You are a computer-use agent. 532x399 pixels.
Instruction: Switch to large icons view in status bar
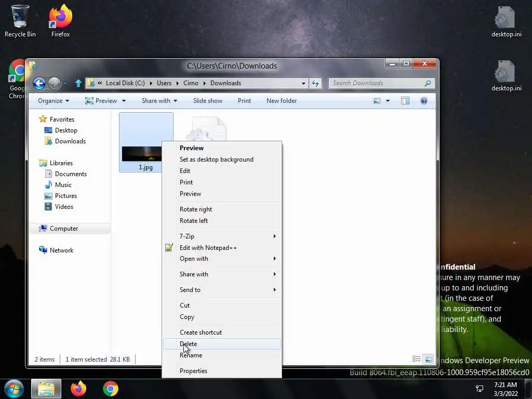point(429,359)
